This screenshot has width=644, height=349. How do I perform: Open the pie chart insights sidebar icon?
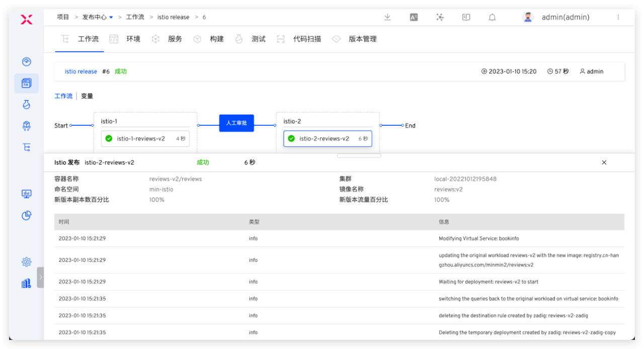[27, 215]
